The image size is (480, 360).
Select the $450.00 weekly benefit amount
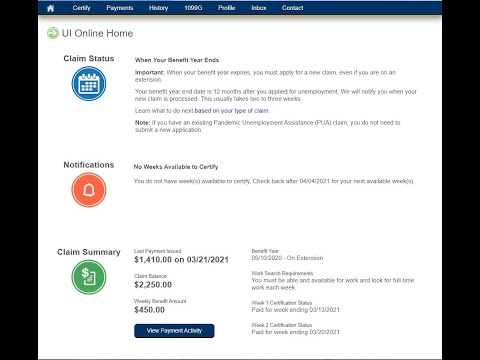click(x=149, y=310)
